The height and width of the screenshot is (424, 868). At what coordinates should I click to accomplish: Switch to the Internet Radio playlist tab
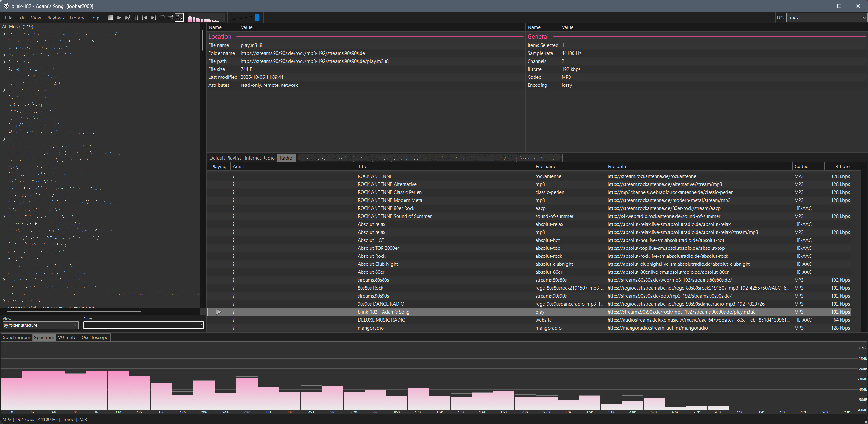pyautogui.click(x=259, y=158)
